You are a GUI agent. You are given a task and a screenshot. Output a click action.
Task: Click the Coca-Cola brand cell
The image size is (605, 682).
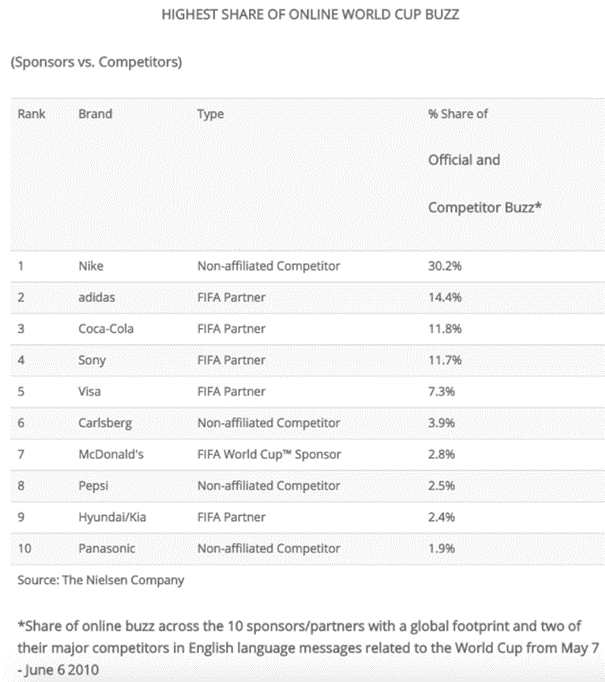tap(105, 329)
